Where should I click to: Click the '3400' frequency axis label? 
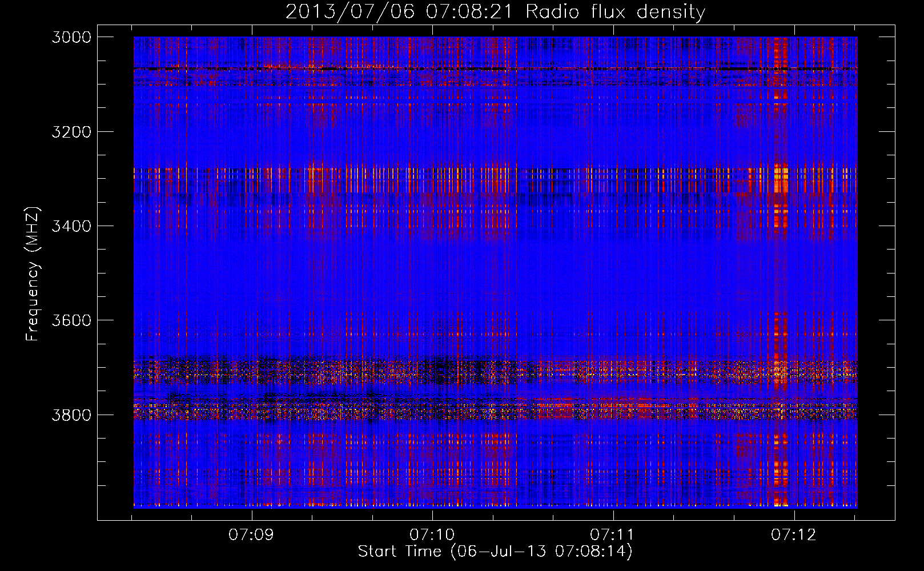tap(71, 226)
